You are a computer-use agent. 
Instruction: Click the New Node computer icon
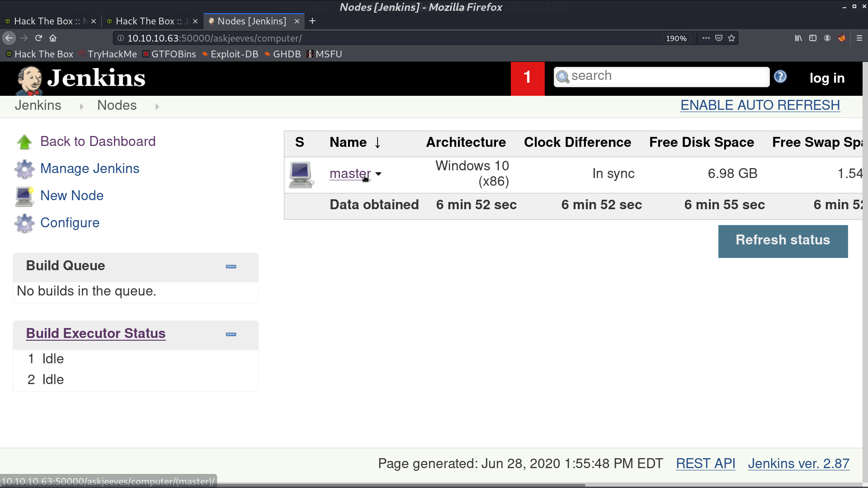[x=24, y=196]
